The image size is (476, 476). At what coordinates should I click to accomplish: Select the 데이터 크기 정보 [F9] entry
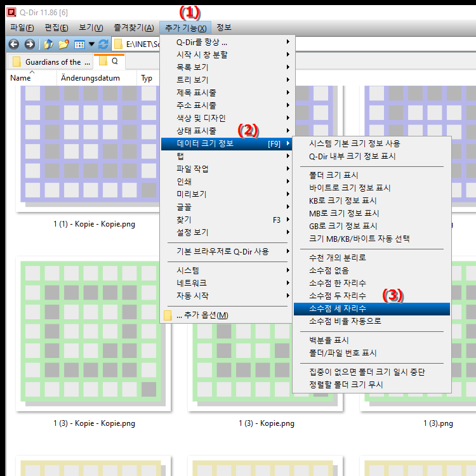226,143
